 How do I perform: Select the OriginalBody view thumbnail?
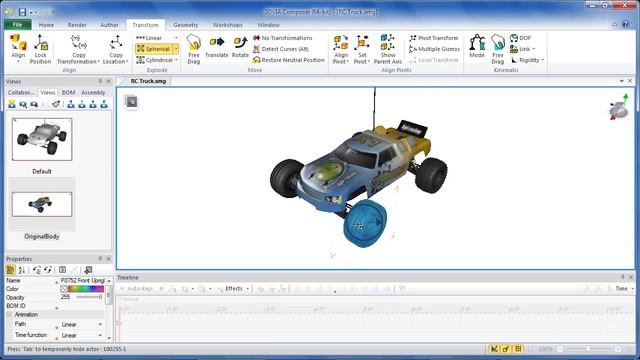pyautogui.click(x=42, y=204)
